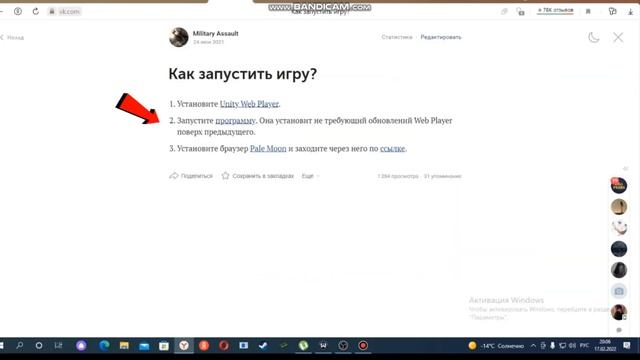Open Microsoft Edge from the taskbar
640x360 pixels.
click(104, 346)
